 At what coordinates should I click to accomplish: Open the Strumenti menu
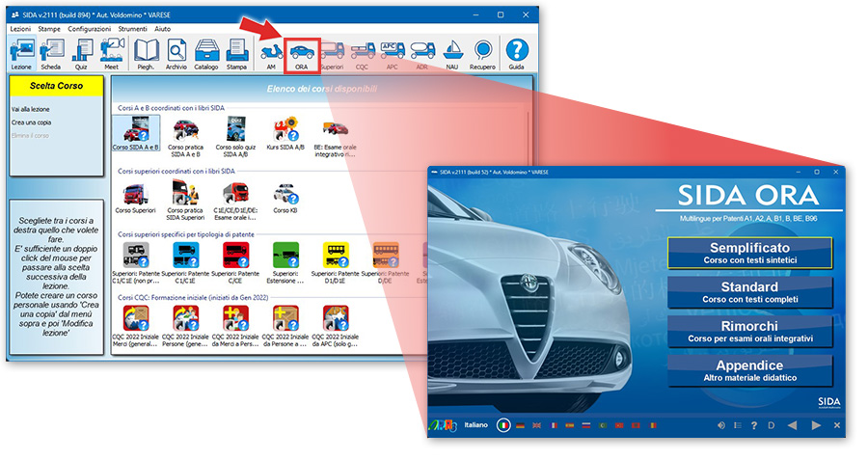pyautogui.click(x=132, y=30)
